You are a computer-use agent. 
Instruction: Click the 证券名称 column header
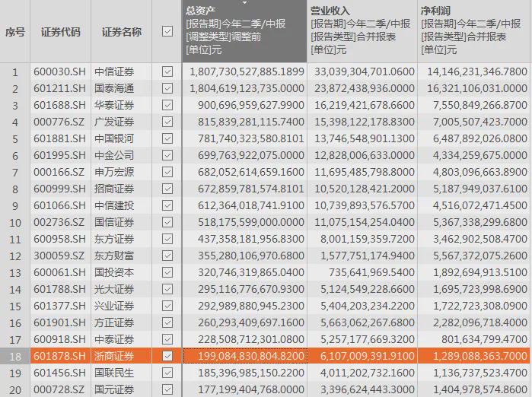click(x=121, y=32)
